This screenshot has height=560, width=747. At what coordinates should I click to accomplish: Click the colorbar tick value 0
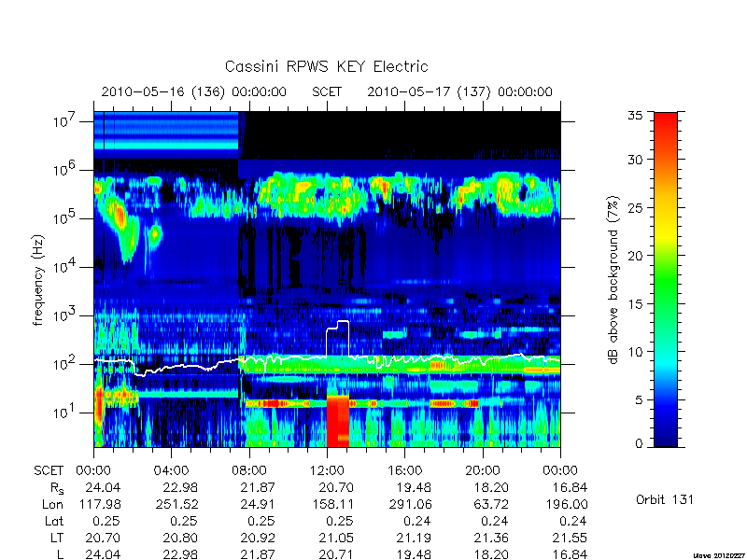click(639, 444)
